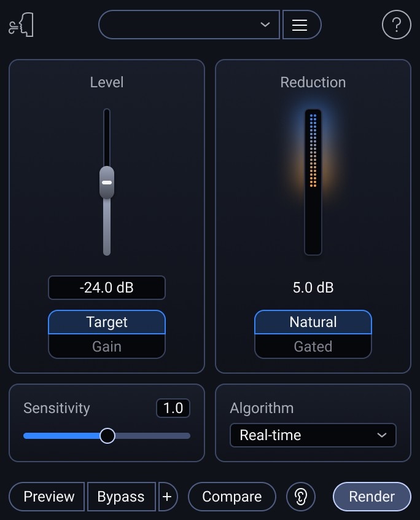The height and width of the screenshot is (520, 420).
Task: Bypass the plugin processing
Action: coord(121,497)
